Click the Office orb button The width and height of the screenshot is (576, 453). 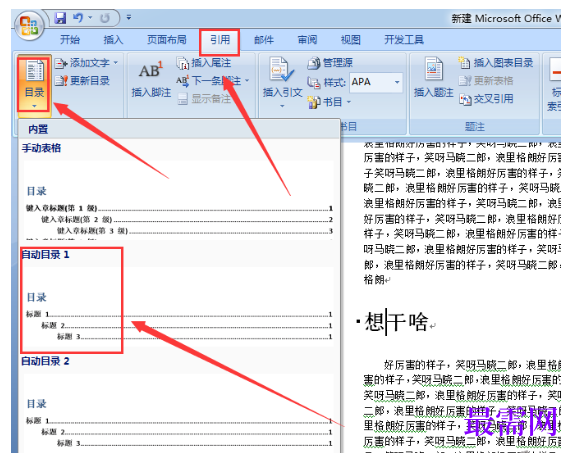[29, 26]
